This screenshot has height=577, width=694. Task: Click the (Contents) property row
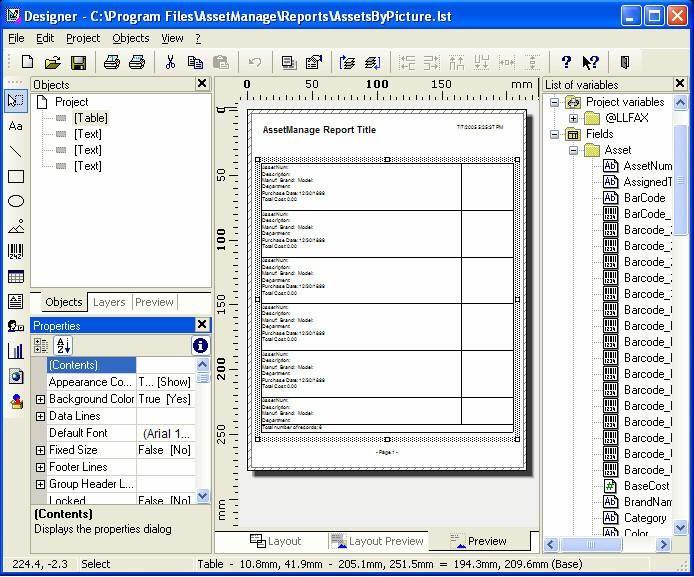pos(120,365)
